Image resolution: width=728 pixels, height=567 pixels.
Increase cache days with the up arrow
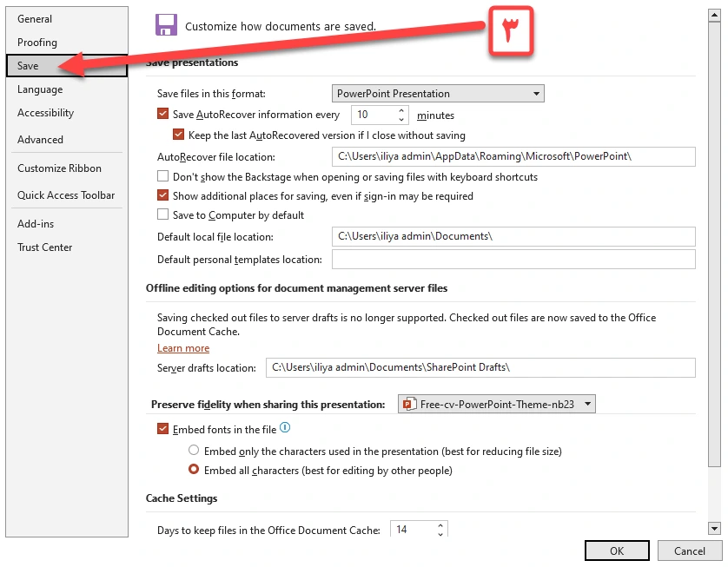coord(441,525)
